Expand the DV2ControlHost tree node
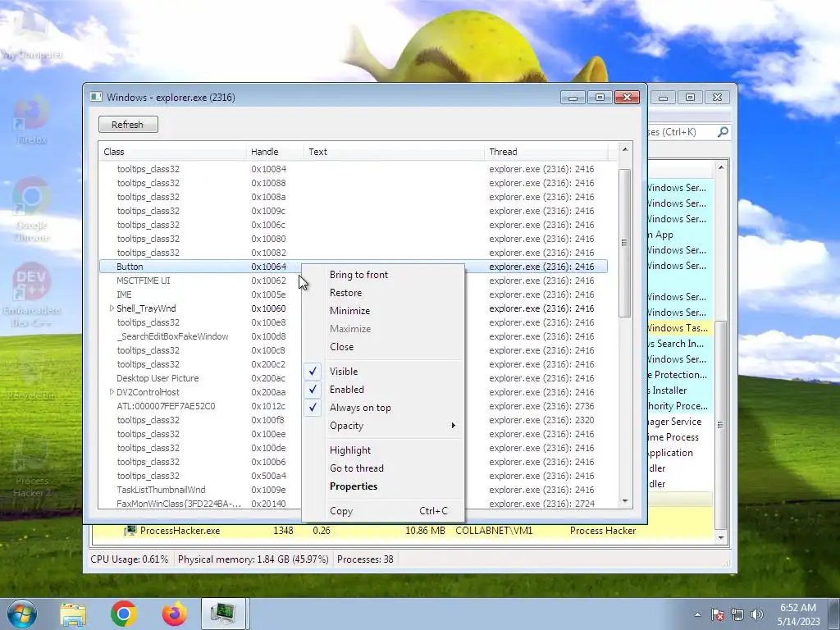 [x=112, y=391]
